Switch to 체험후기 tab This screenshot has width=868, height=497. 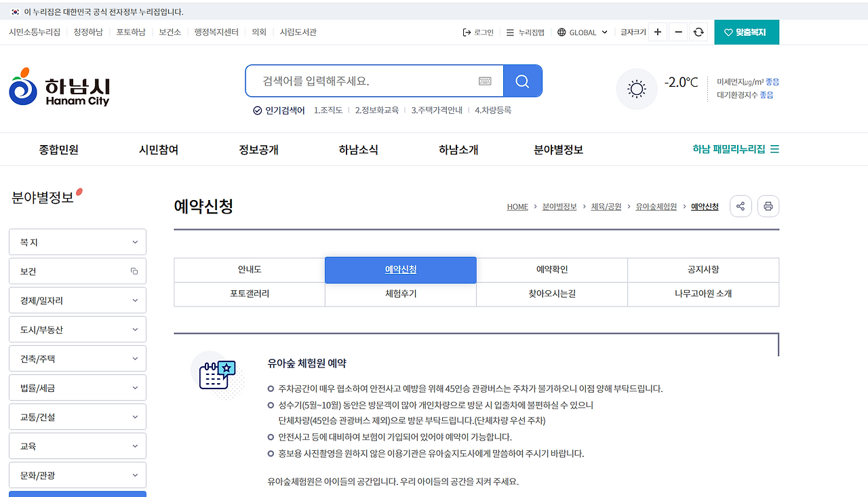tap(401, 294)
